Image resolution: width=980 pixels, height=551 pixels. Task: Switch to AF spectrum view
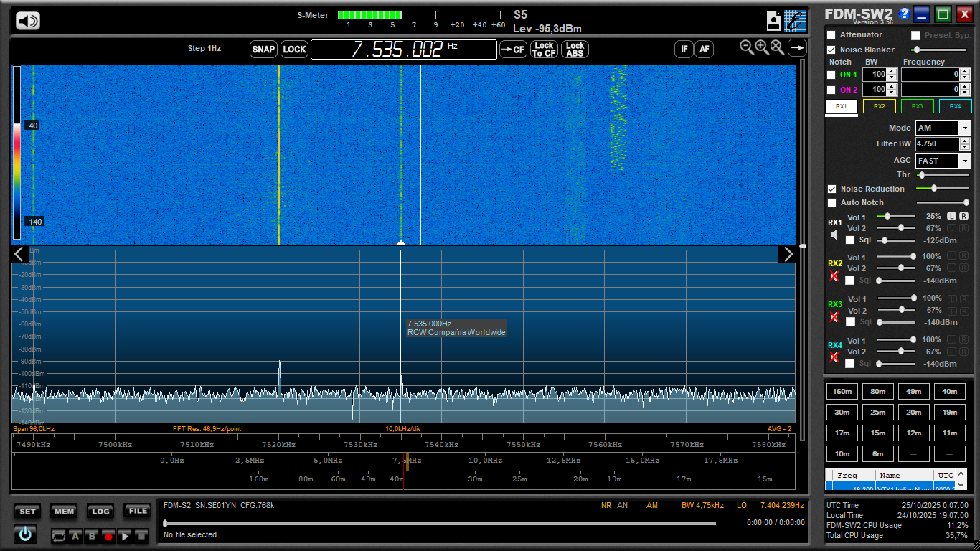point(705,49)
